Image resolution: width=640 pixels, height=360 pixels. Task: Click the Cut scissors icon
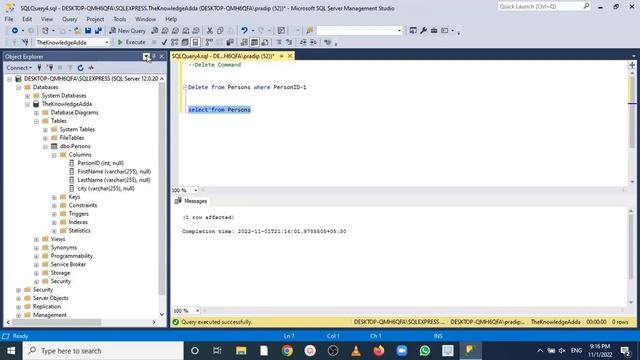click(209, 31)
